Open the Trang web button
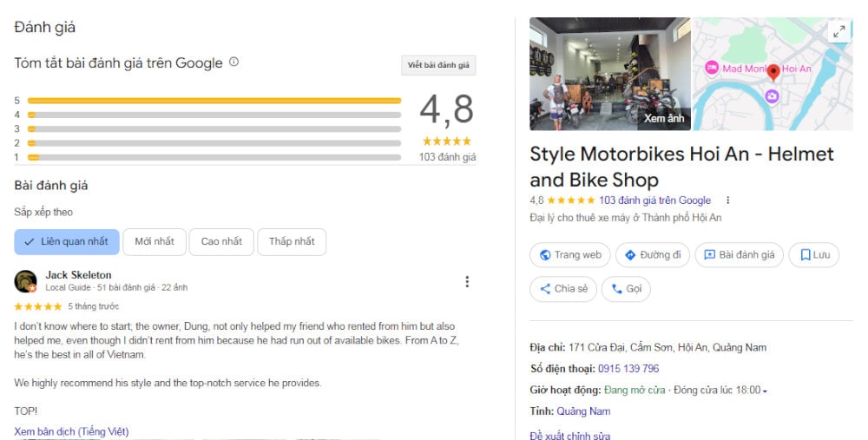Screen dimensions: 868x440 pyautogui.click(x=570, y=255)
